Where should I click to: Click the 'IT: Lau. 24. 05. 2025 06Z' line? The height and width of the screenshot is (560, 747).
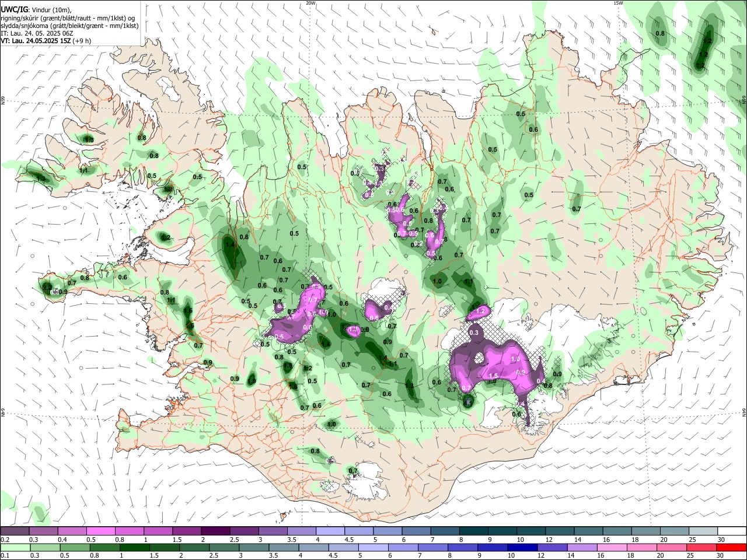(x=37, y=33)
